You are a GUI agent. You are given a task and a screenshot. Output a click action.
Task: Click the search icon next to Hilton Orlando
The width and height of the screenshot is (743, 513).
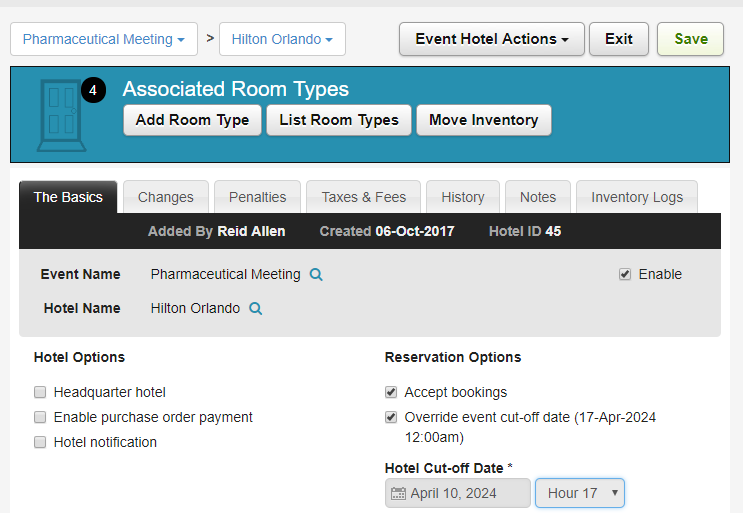coord(256,309)
